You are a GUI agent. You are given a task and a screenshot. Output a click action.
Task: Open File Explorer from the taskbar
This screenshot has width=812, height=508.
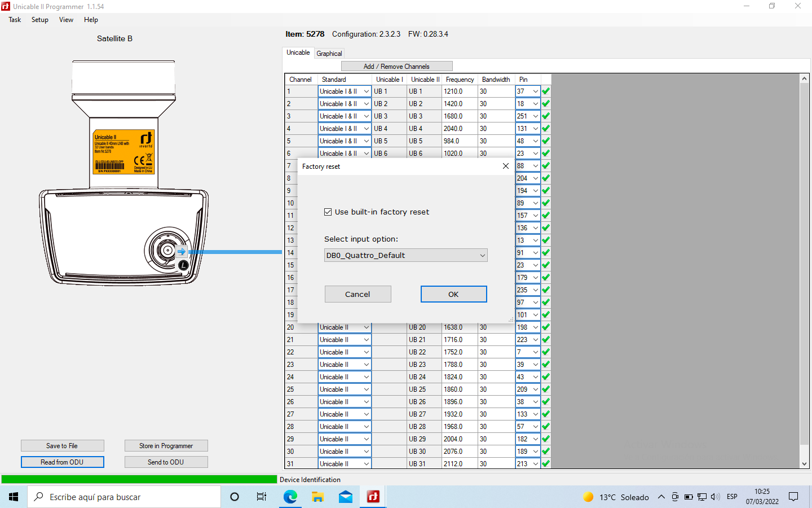pos(317,497)
